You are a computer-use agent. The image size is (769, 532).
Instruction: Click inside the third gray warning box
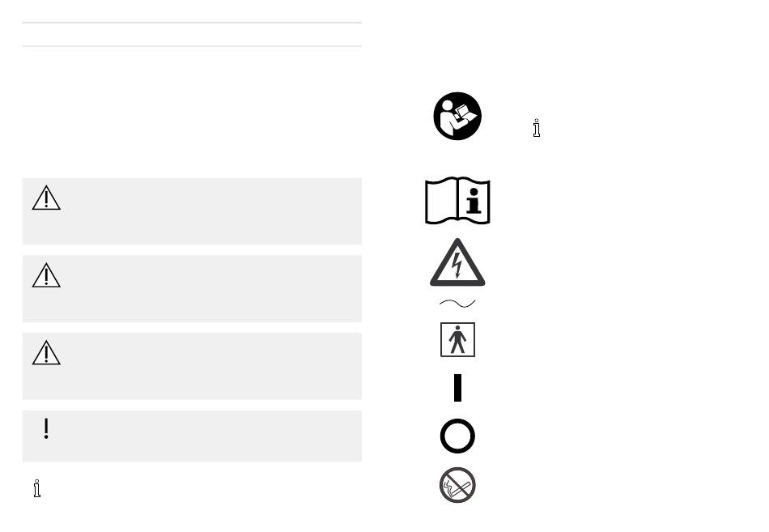coord(193,366)
